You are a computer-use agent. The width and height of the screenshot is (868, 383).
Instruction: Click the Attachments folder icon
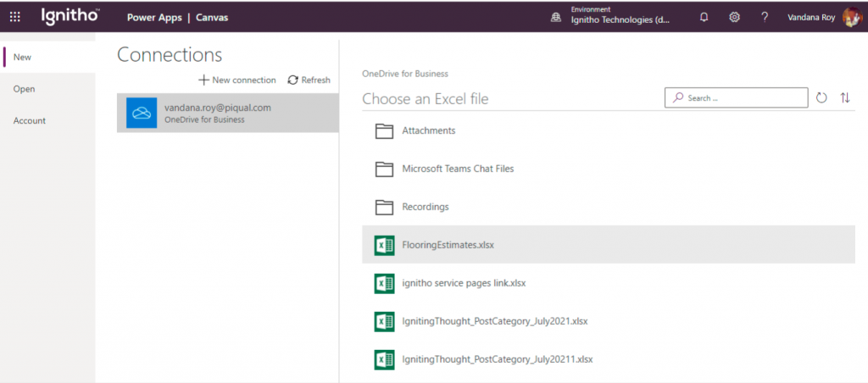pos(384,131)
